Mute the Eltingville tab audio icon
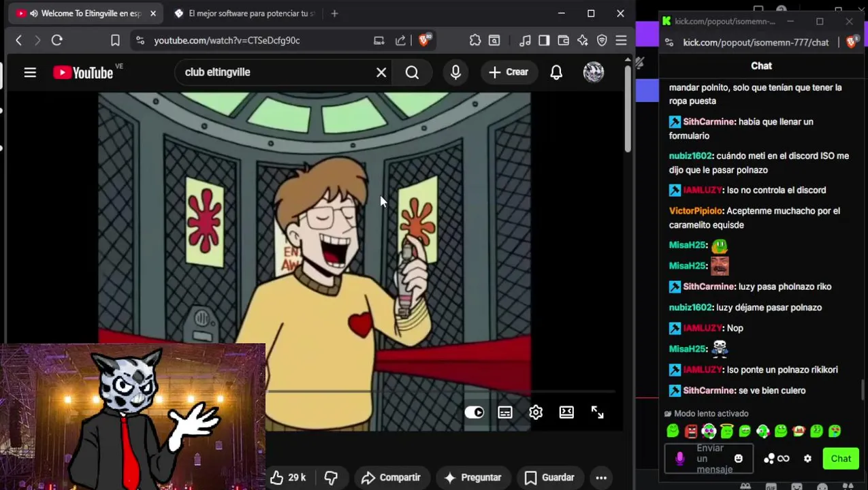The image size is (868, 490). click(x=33, y=14)
